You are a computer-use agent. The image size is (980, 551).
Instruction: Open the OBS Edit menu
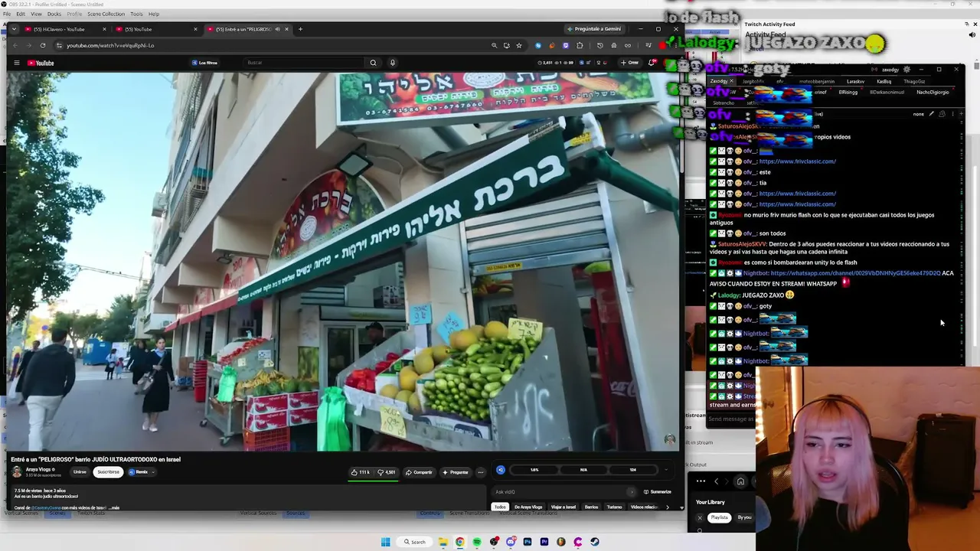click(21, 14)
